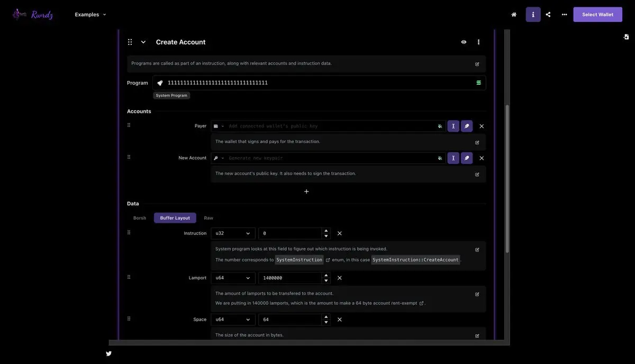The height and width of the screenshot is (364, 635).
Task: Decrement the Lamport value stepper
Action: pyautogui.click(x=326, y=281)
